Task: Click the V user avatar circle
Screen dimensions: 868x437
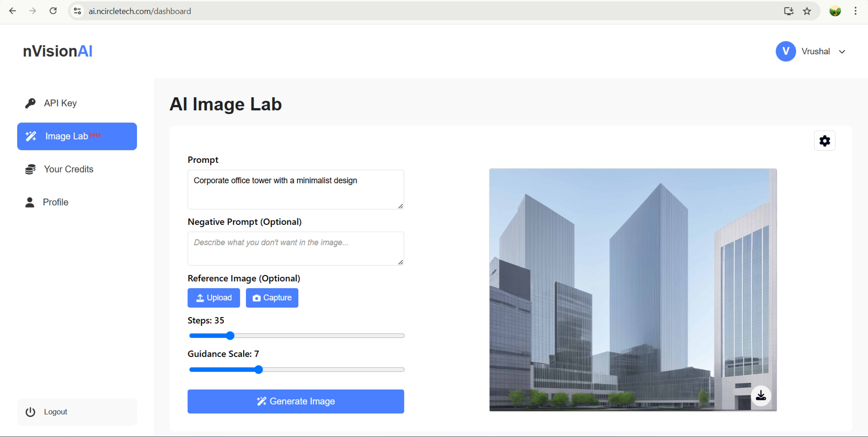Action: pos(785,51)
